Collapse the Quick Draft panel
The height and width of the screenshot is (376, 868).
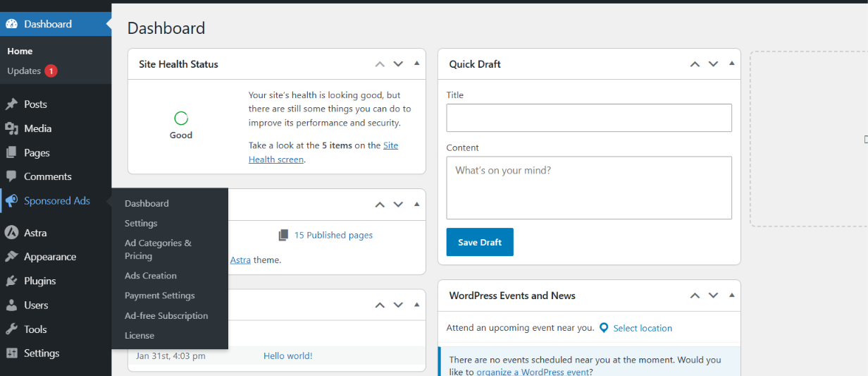click(x=731, y=63)
